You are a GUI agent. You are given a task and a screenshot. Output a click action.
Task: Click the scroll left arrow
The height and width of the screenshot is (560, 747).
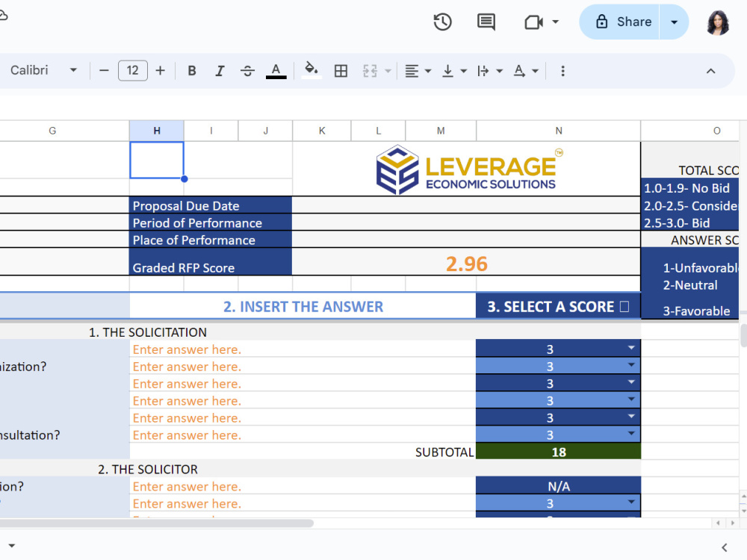pyautogui.click(x=718, y=523)
